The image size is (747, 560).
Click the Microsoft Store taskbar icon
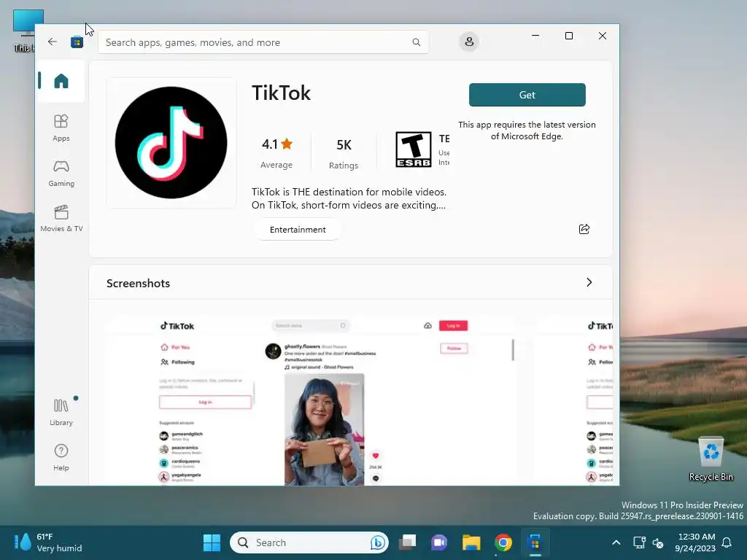click(535, 542)
